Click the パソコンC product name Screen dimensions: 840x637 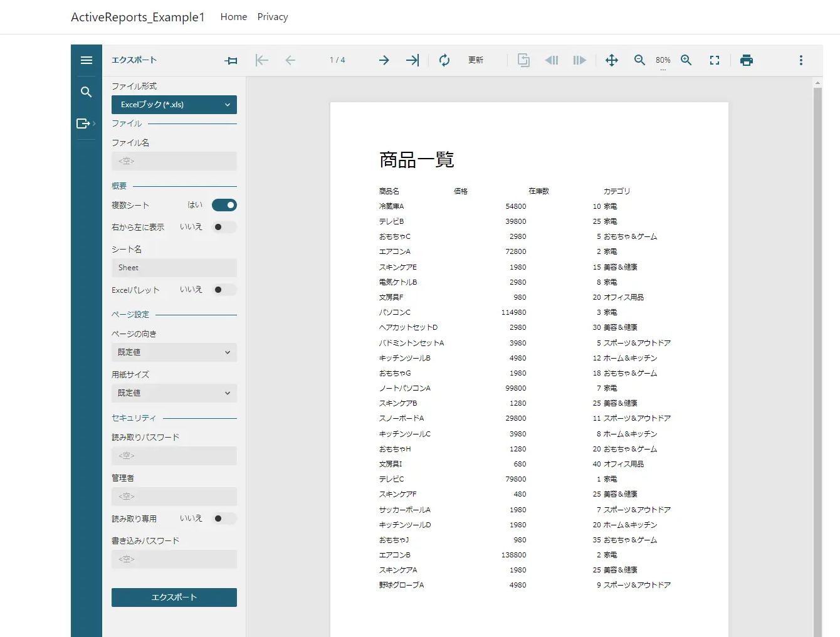395,312
